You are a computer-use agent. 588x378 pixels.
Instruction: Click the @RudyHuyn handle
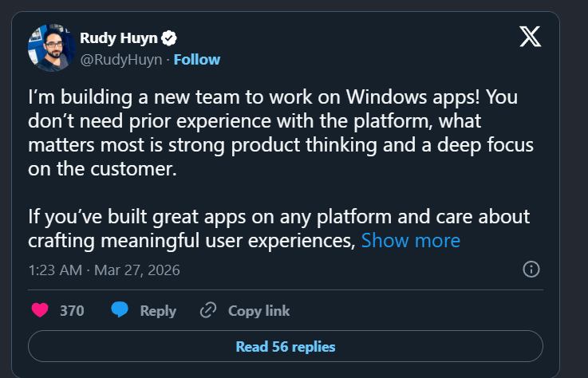(122, 59)
